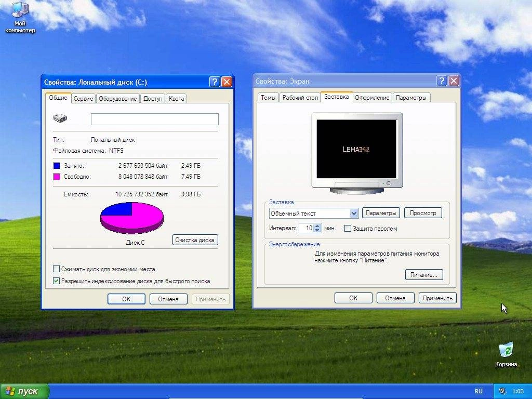Click the 8 048 078 848 байт value

click(143, 177)
